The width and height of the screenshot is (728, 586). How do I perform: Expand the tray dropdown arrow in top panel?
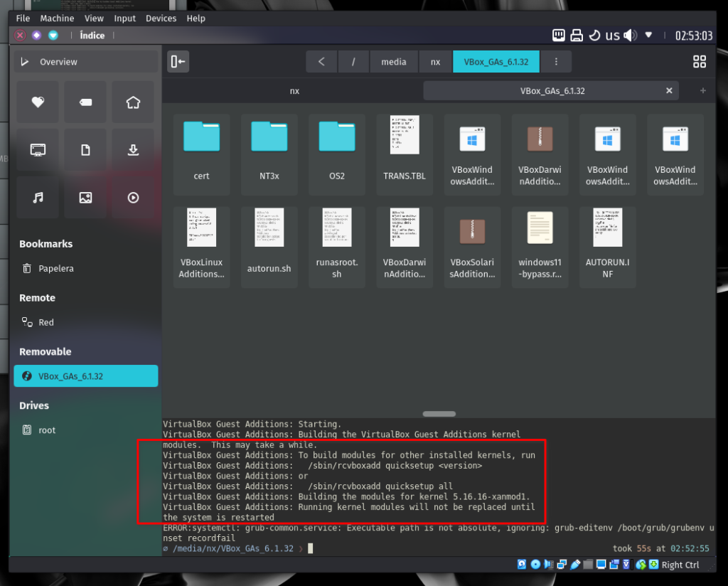click(x=648, y=36)
